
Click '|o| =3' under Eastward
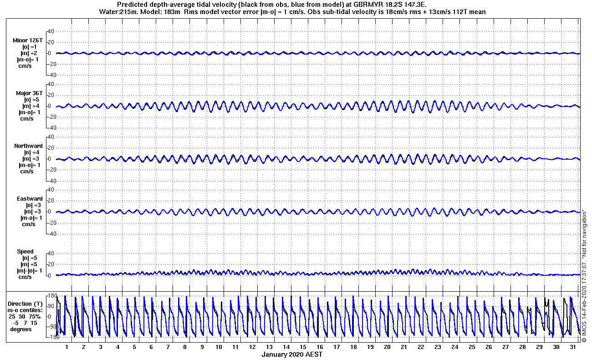pyautogui.click(x=33, y=205)
